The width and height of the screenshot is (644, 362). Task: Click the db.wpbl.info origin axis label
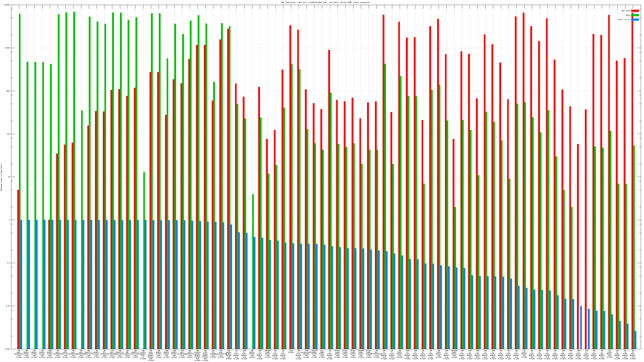128,354
